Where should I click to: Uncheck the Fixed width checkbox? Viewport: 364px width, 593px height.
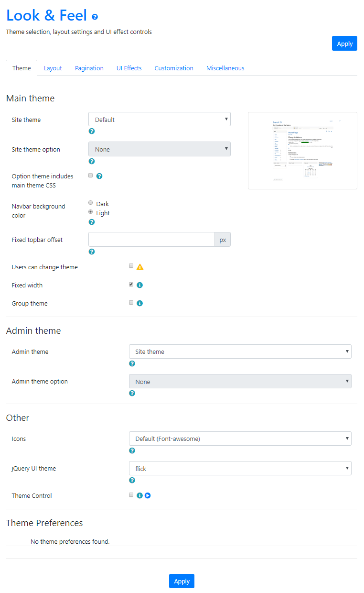[131, 284]
